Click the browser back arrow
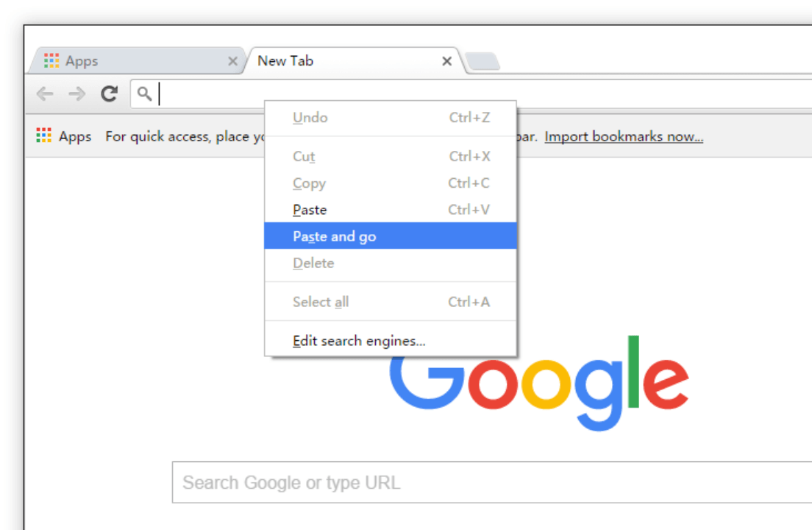This screenshot has height=530, width=812. point(45,93)
